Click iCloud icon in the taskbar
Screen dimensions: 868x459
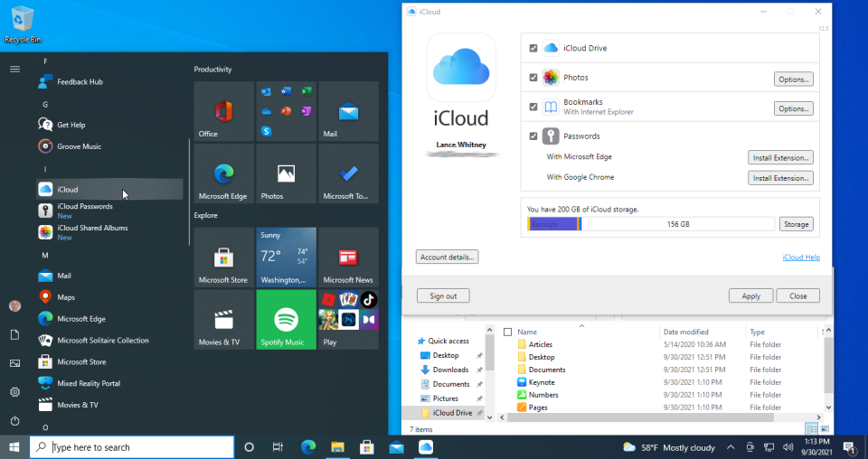(426, 447)
